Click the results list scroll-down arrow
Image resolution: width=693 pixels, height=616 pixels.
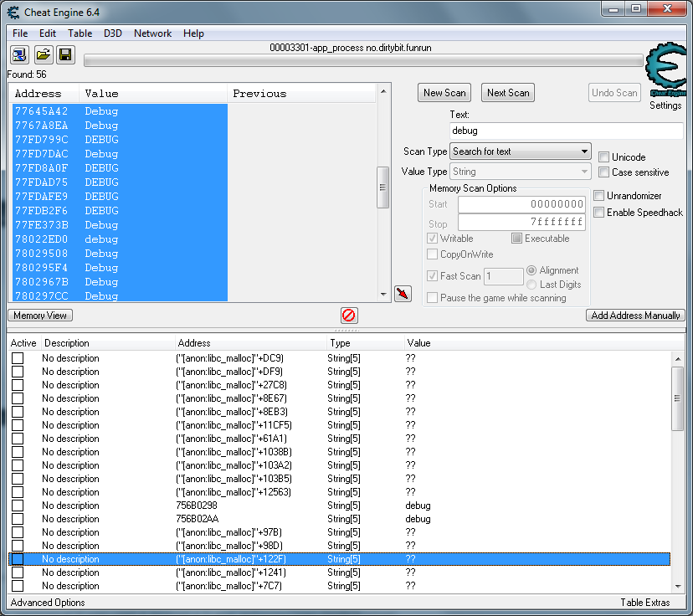pyautogui.click(x=383, y=295)
